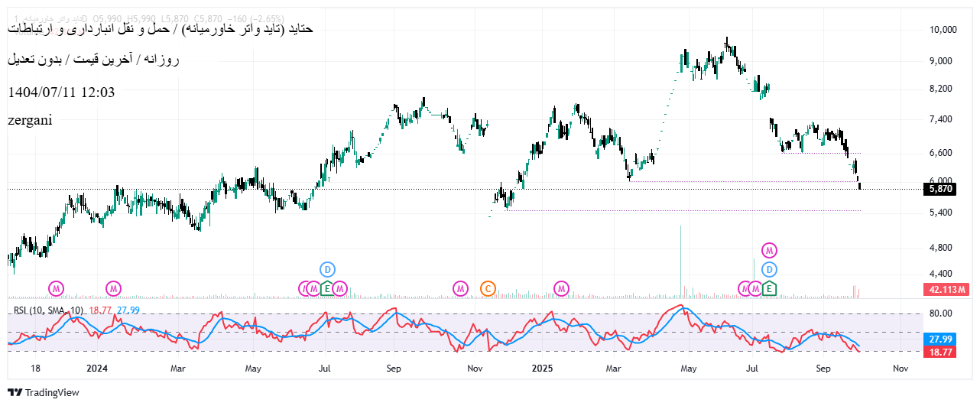Click the orange C event marker
The height and width of the screenshot is (406, 980).
(x=488, y=288)
